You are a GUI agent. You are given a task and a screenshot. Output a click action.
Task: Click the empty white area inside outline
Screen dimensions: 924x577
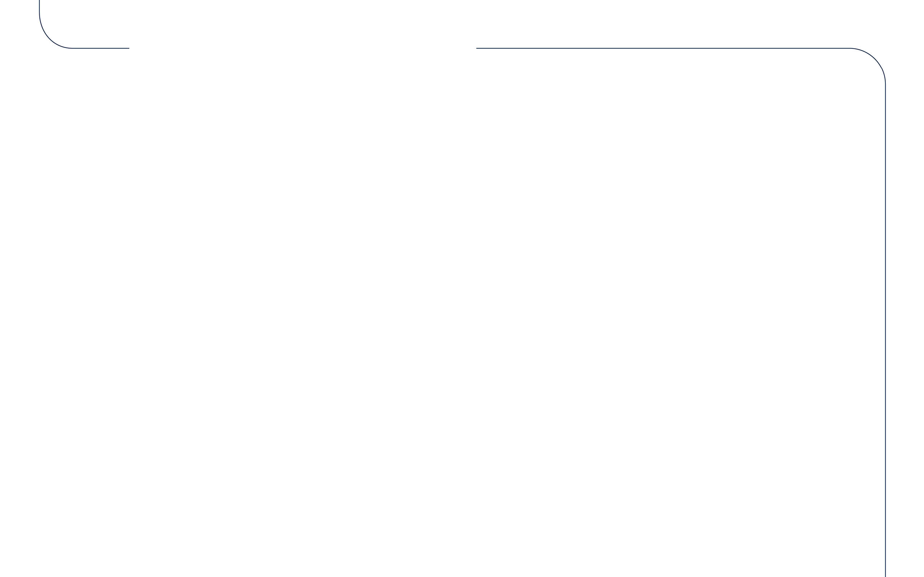coord(462,313)
